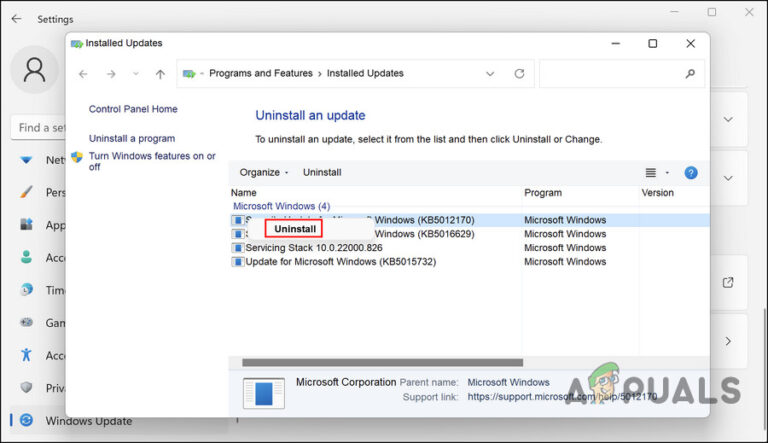Open recent locations dropdown arrow
The width and height of the screenshot is (768, 443).
point(136,74)
